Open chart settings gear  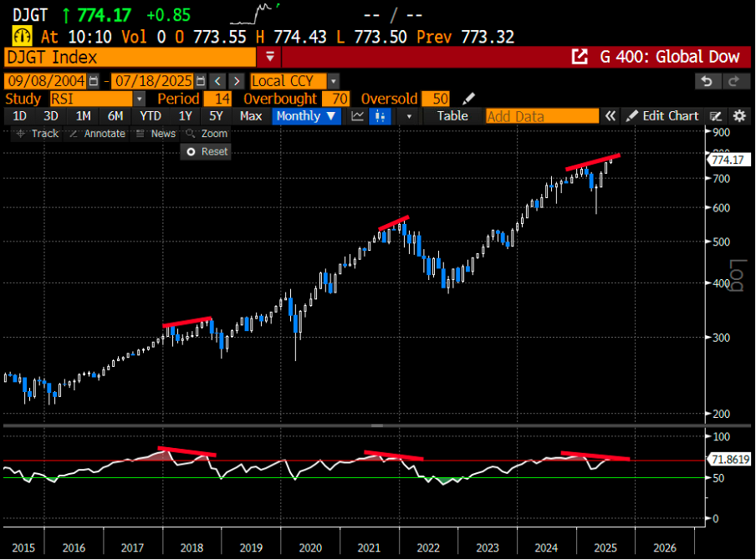click(x=739, y=116)
